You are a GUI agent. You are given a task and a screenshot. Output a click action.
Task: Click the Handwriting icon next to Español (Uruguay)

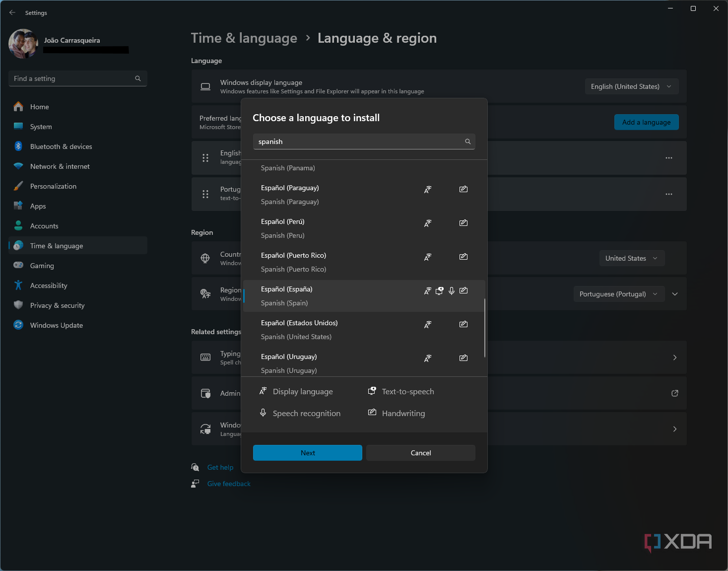pyautogui.click(x=463, y=357)
